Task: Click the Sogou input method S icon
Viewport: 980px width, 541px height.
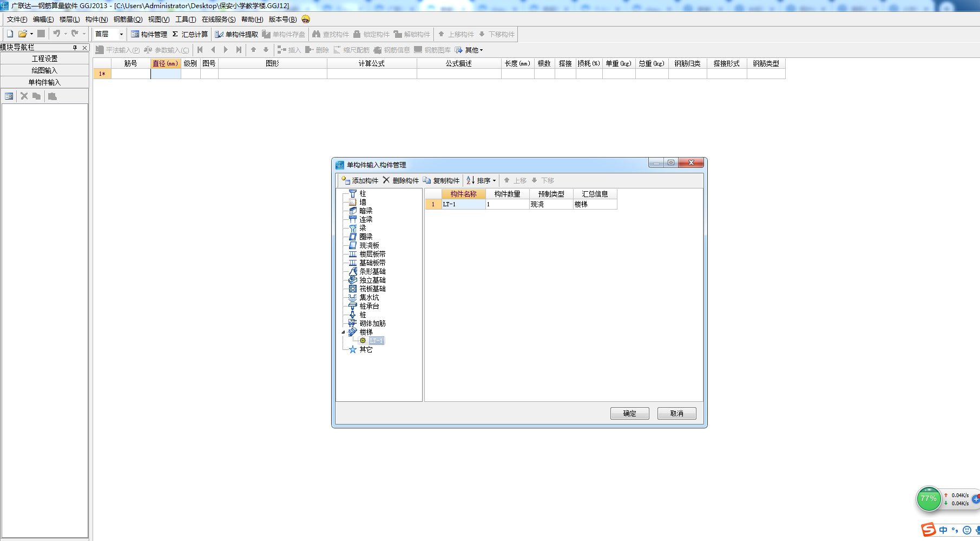Action: pyautogui.click(x=929, y=530)
